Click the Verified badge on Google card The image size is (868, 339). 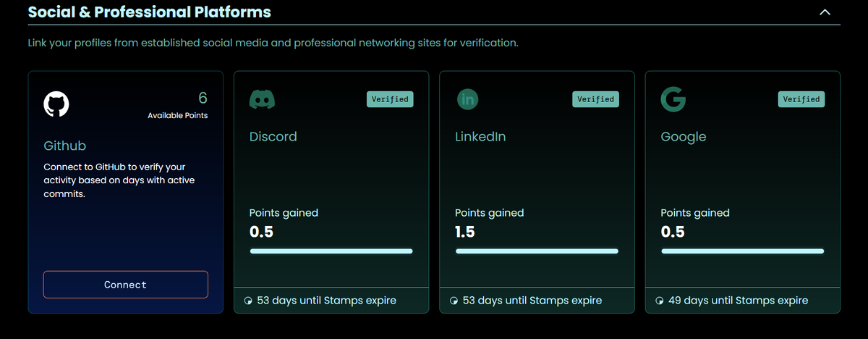point(801,99)
